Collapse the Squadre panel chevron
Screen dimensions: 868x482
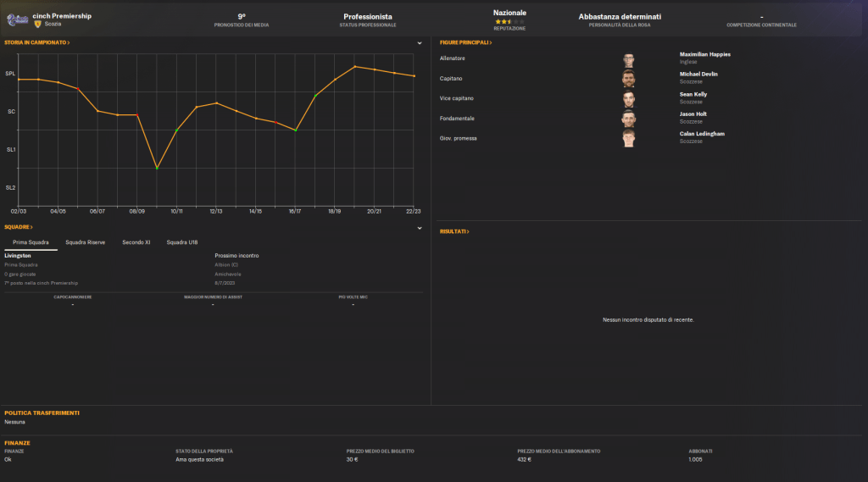coord(420,228)
